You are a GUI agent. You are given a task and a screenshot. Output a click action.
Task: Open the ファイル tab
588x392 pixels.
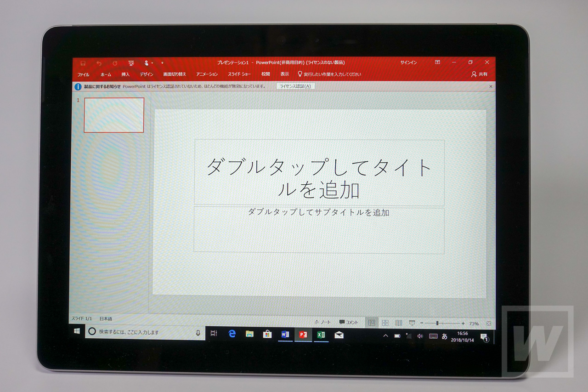(84, 74)
